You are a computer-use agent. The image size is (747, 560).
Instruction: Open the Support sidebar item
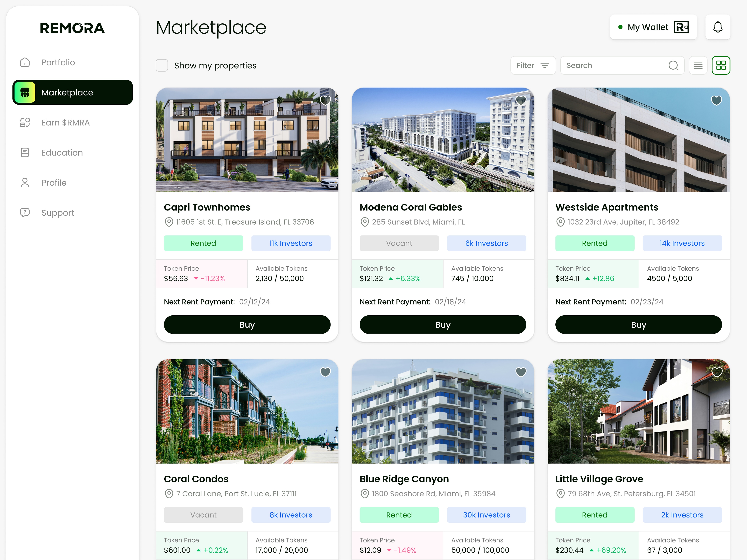coord(73,213)
